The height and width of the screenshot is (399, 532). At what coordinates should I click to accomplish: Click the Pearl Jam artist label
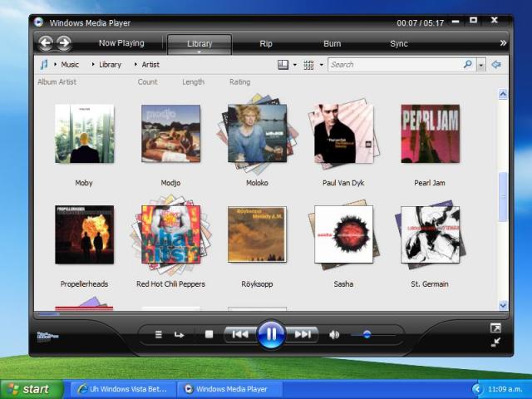[430, 183]
